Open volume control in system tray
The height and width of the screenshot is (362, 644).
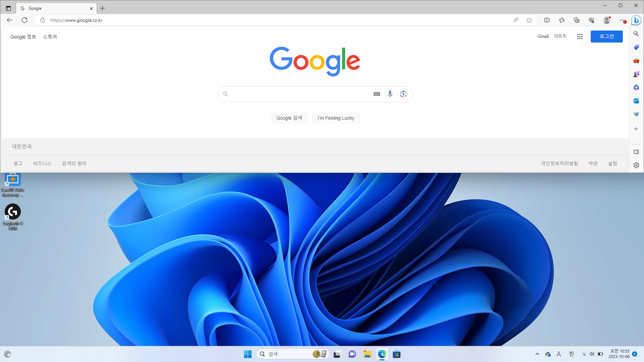click(592, 354)
